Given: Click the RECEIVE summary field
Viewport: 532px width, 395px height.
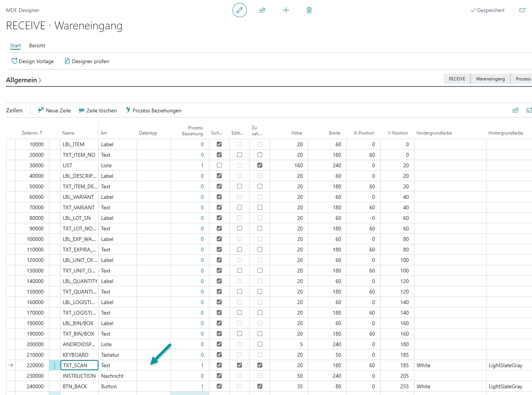Looking at the screenshot, I should tap(457, 79).
